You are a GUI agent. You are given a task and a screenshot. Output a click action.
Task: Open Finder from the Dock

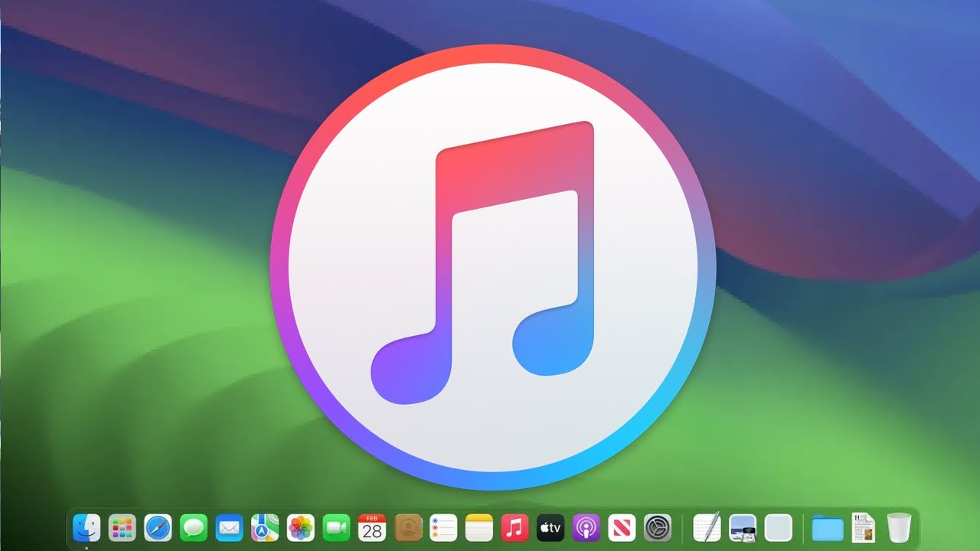(87, 527)
